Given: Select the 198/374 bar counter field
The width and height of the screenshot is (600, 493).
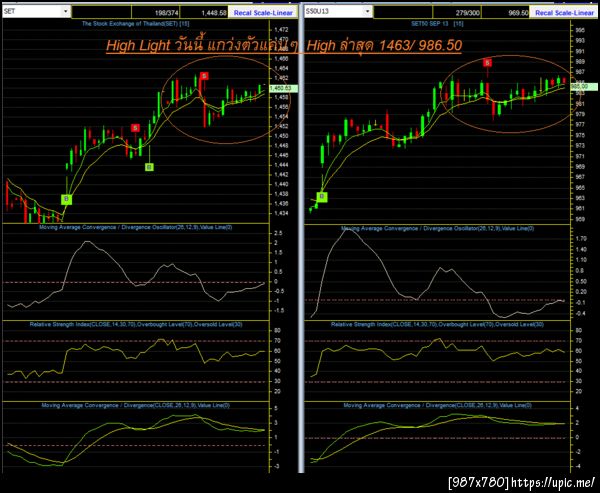Looking at the screenshot, I should (x=155, y=13).
